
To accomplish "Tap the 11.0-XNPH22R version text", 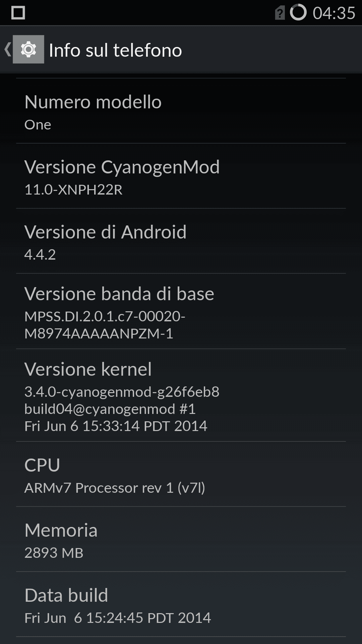I will pyautogui.click(x=73, y=190).
